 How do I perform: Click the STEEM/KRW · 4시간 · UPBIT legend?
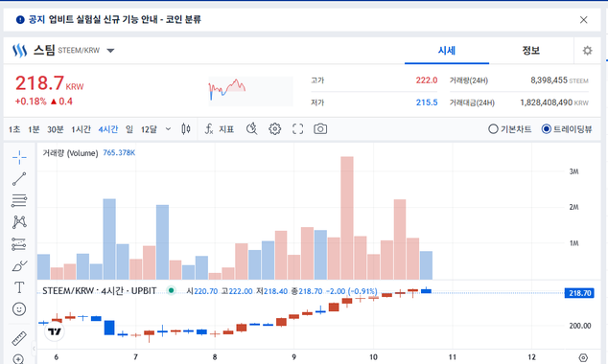[100, 291]
